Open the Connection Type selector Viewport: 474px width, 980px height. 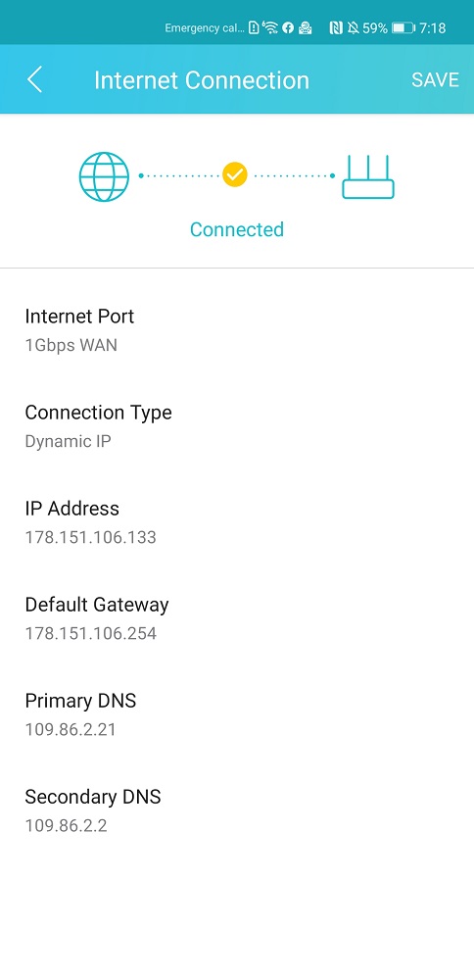click(x=237, y=426)
